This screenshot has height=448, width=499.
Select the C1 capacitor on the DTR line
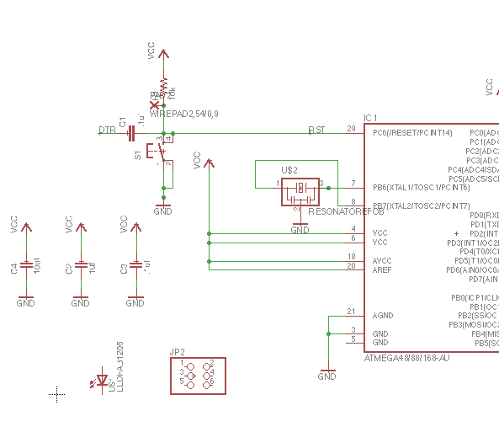[x=131, y=133]
